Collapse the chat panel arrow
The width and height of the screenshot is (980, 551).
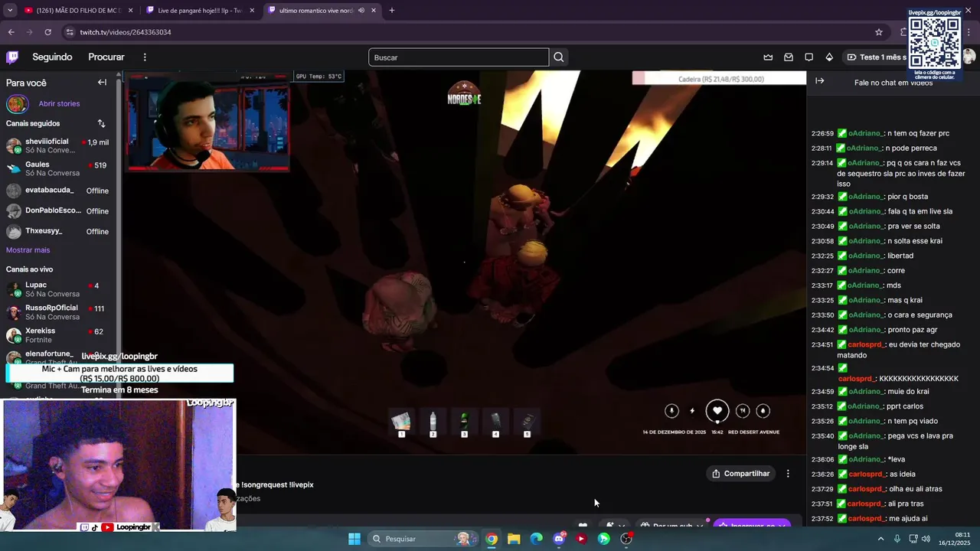coord(819,81)
